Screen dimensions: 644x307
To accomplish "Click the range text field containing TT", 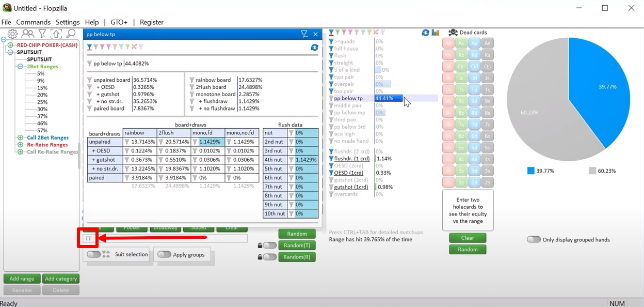I will click(165, 239).
